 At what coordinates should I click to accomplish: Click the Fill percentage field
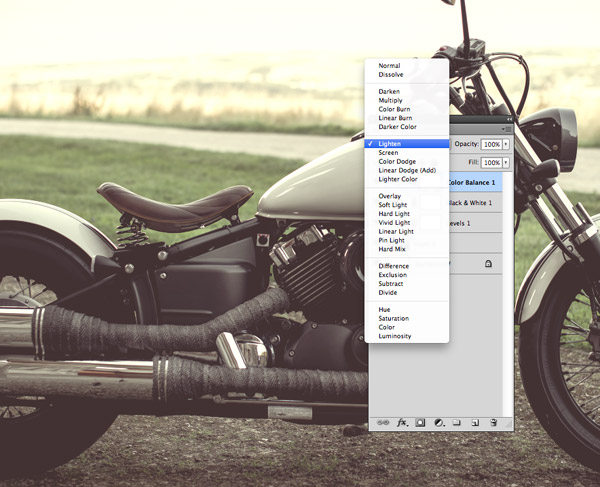click(x=491, y=162)
